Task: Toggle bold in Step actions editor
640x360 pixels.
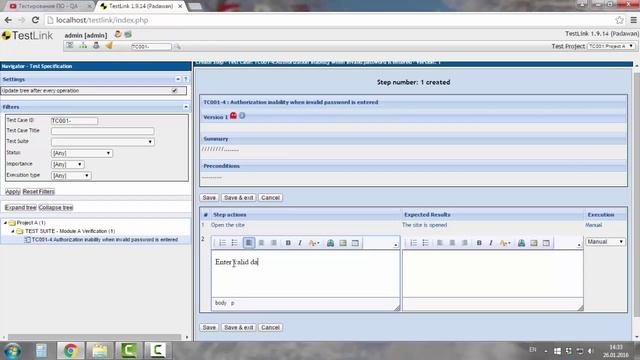Action: tap(288, 243)
